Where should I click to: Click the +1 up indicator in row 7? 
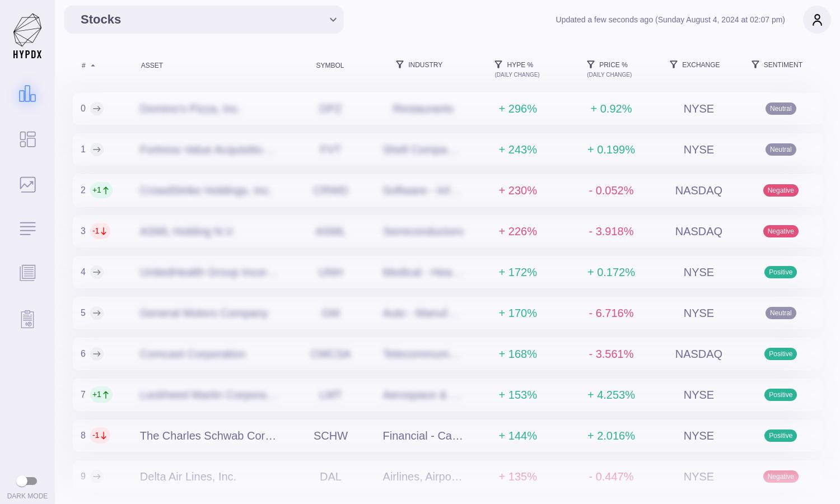[101, 395]
